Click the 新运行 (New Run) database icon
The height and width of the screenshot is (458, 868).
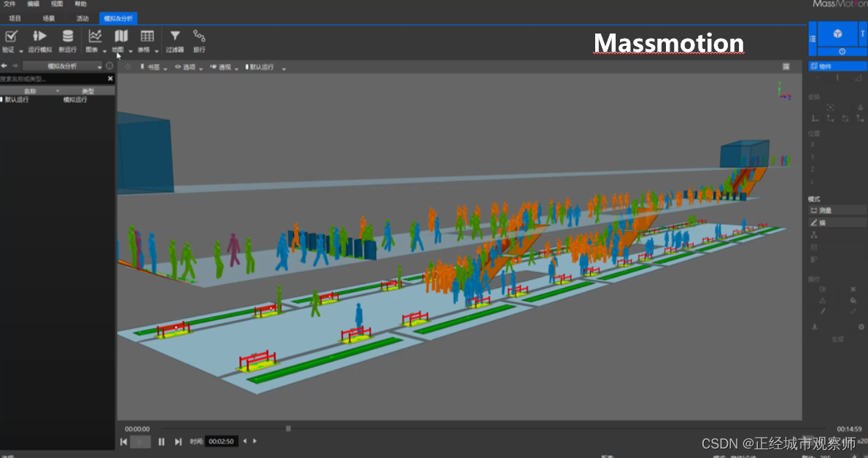[68, 36]
